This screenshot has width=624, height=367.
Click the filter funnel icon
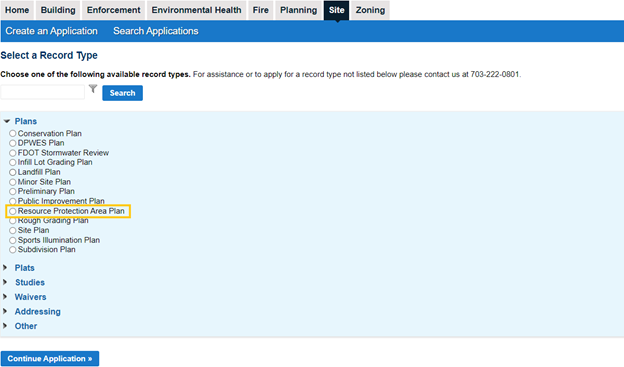[x=93, y=88]
